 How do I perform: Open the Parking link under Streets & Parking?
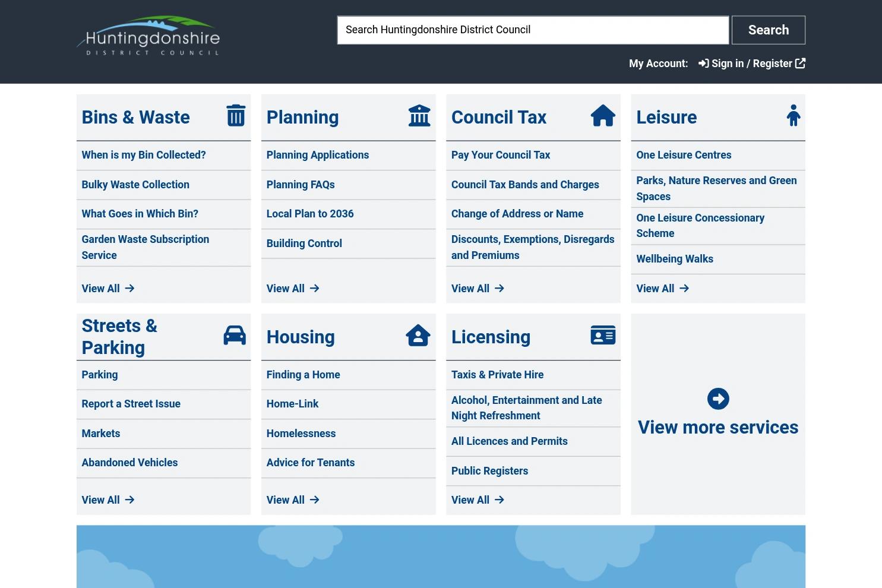[100, 375]
